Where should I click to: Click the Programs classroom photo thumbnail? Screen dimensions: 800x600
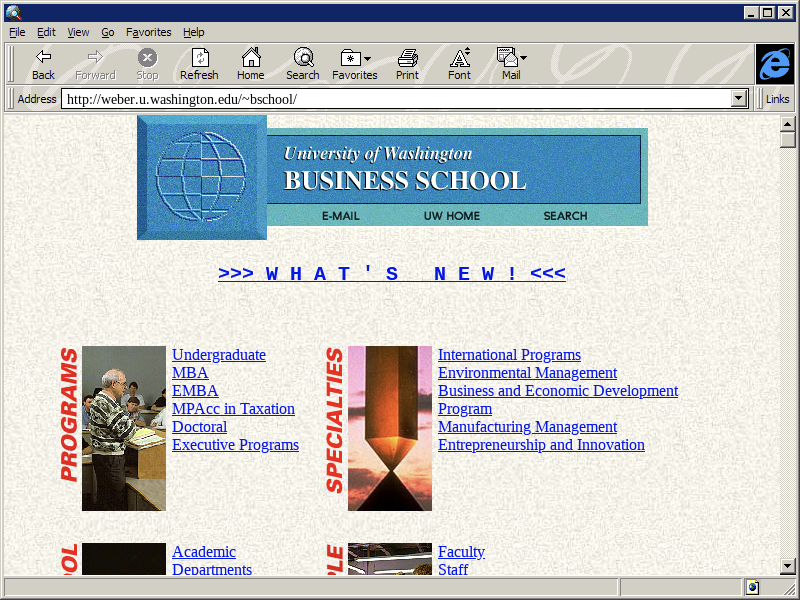tap(123, 428)
